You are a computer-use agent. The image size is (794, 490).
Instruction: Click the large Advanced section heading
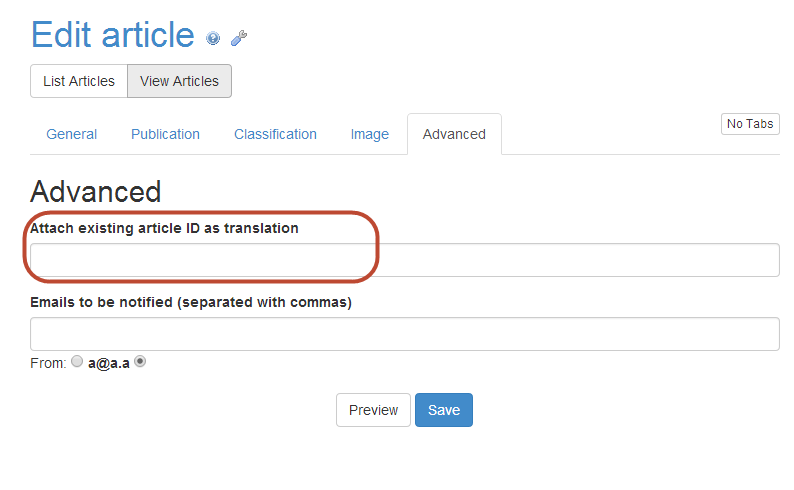96,192
